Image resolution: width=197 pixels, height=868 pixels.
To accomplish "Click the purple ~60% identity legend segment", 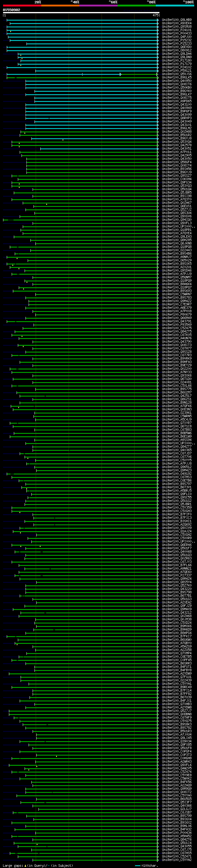I will coord(99,6).
